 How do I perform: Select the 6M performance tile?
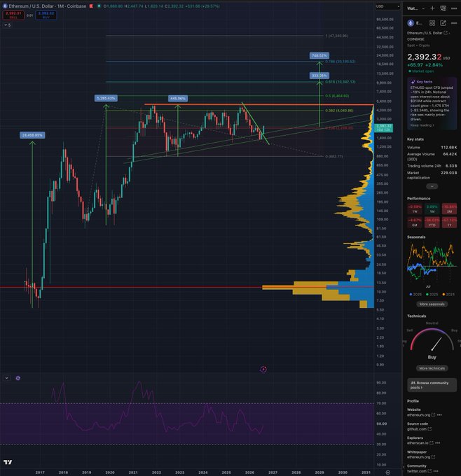point(415,223)
